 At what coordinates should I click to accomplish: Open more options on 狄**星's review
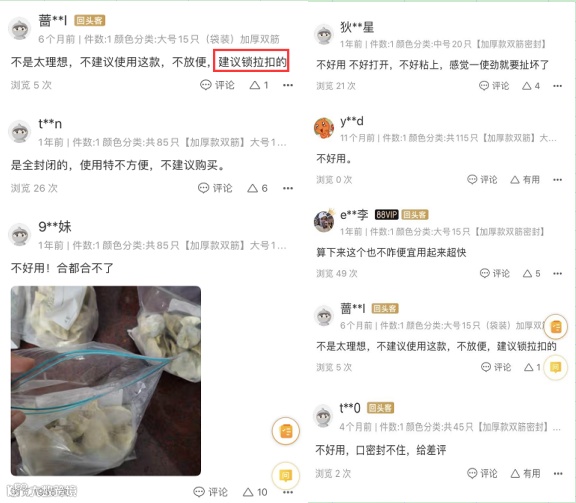tap(557, 86)
